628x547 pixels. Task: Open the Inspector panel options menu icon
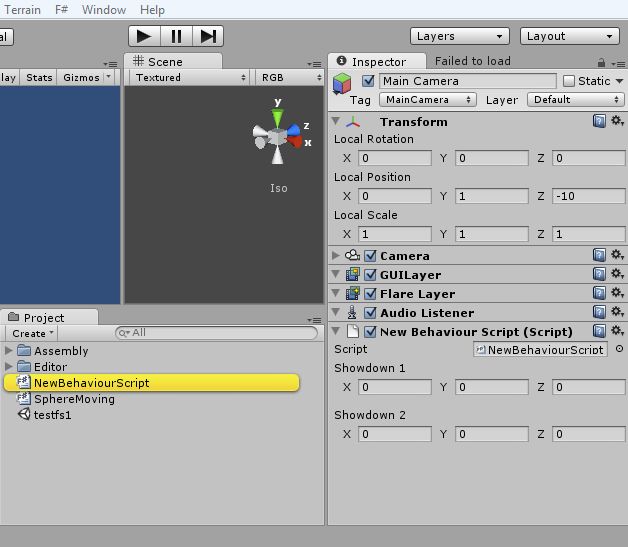pyautogui.click(x=618, y=64)
